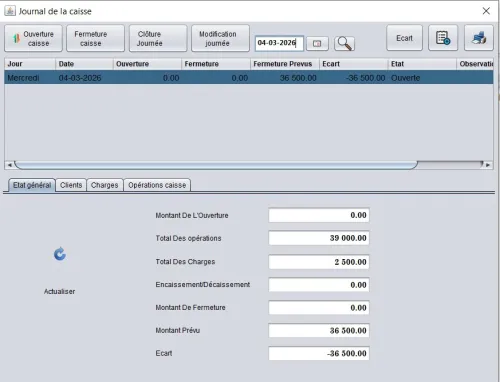Click the Ecart column header
500x382 pixels.
(354, 64)
